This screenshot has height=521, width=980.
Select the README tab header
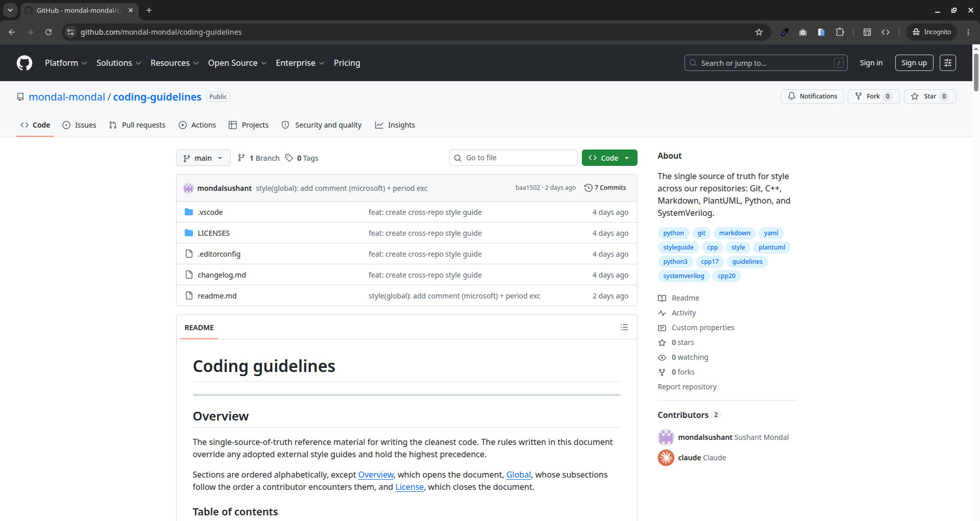click(199, 328)
